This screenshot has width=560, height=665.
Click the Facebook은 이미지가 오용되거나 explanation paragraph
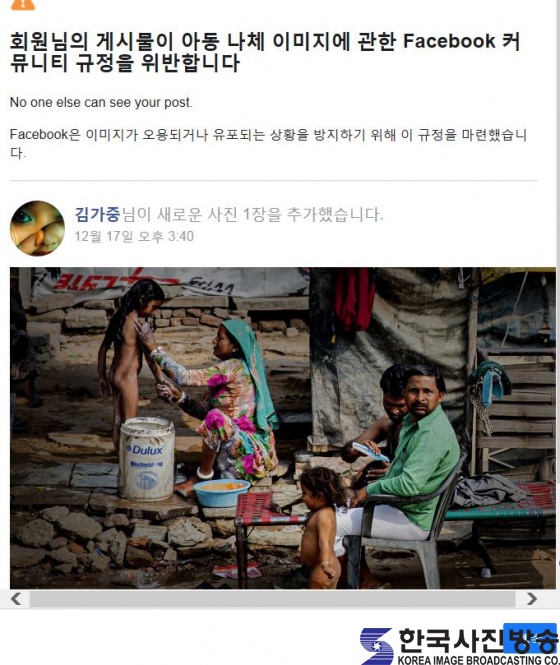(268, 143)
